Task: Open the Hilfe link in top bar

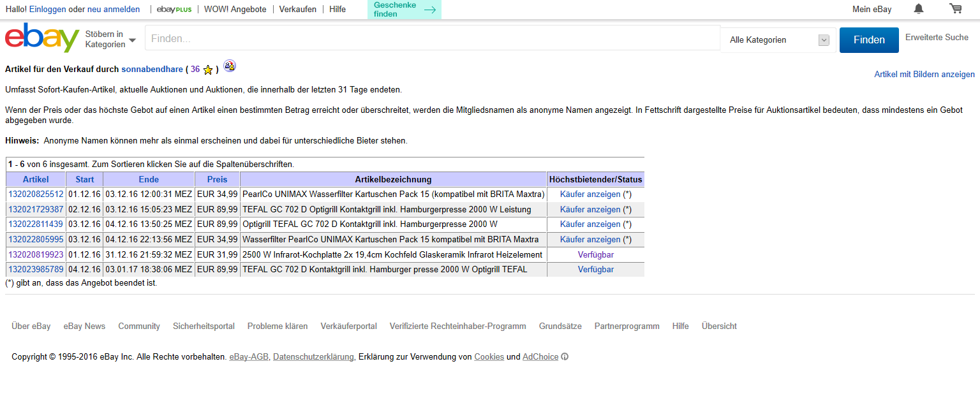Action: 338,10
